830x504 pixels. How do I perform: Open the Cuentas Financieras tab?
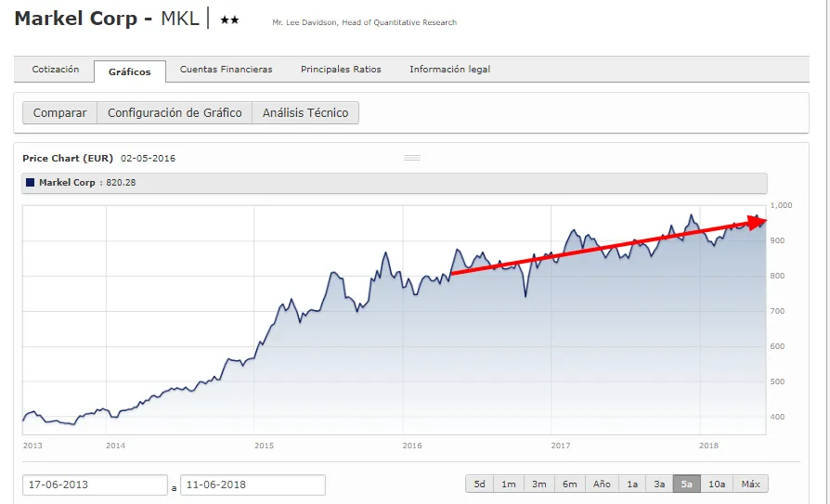coord(226,70)
